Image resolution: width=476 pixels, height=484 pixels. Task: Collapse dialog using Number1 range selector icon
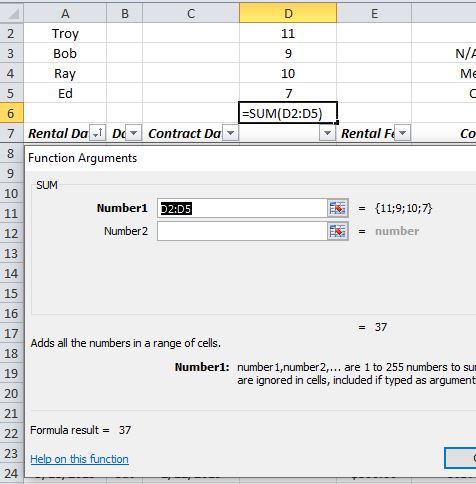pos(337,208)
